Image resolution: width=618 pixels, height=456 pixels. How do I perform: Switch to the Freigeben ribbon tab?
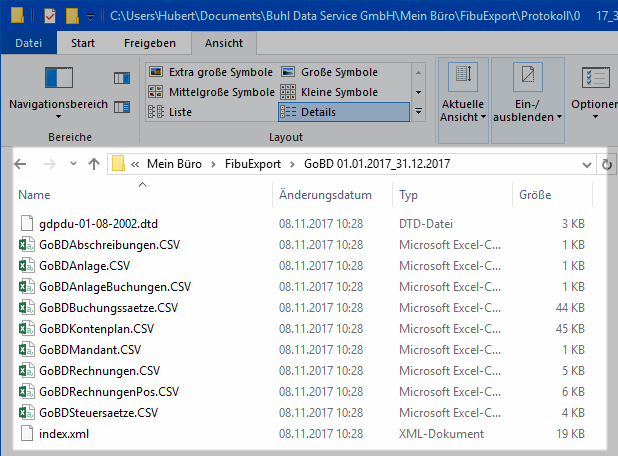149,43
